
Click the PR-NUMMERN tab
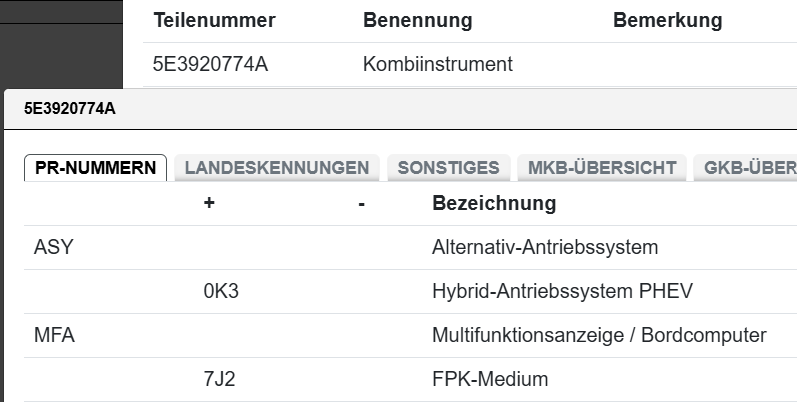point(95,168)
